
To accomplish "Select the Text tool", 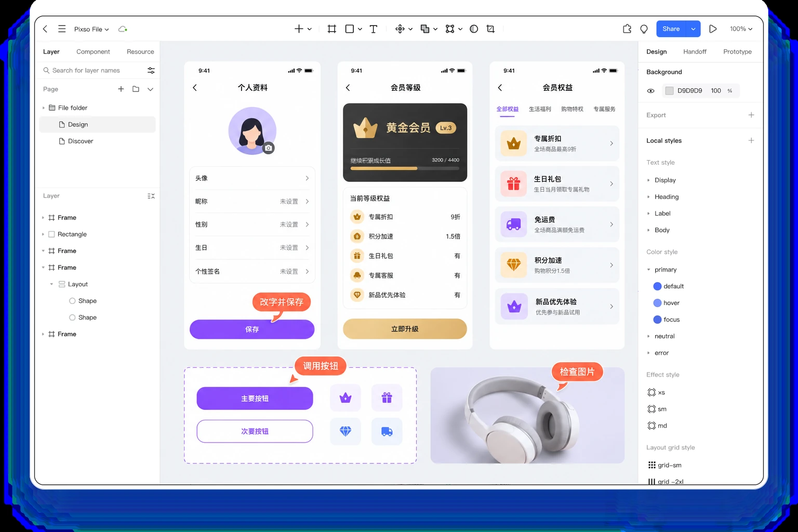I will 373,29.
